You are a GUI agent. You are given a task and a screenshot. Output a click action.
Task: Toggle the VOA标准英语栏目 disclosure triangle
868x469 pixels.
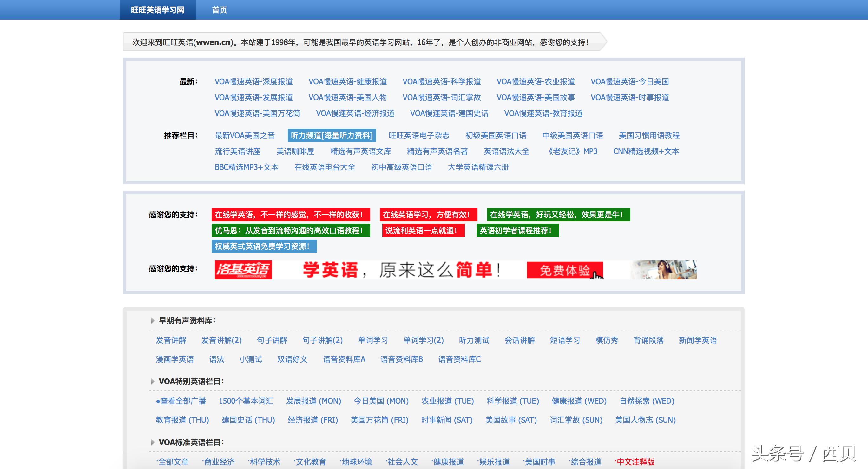click(x=153, y=442)
